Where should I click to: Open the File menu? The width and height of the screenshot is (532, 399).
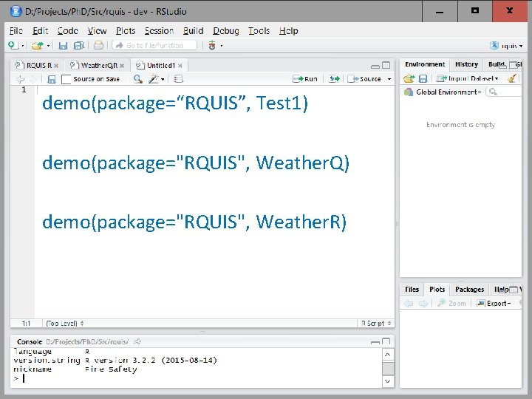click(x=16, y=31)
